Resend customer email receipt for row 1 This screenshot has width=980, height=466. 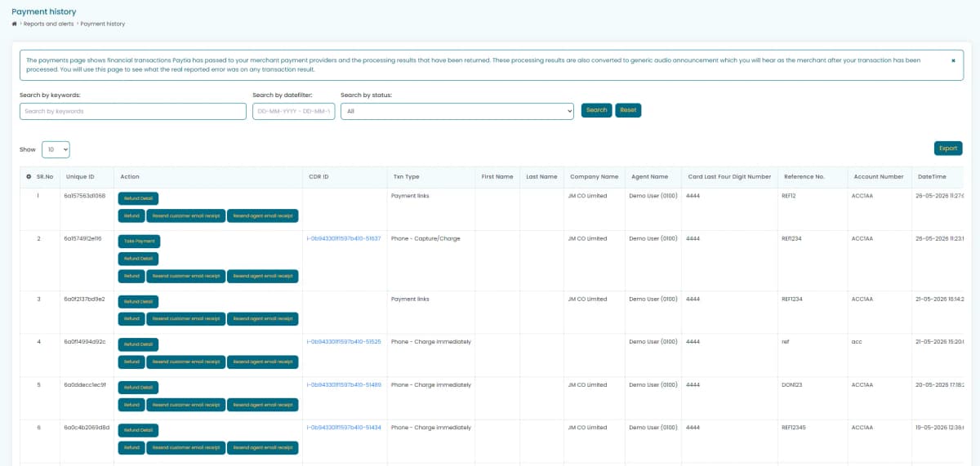click(x=185, y=216)
